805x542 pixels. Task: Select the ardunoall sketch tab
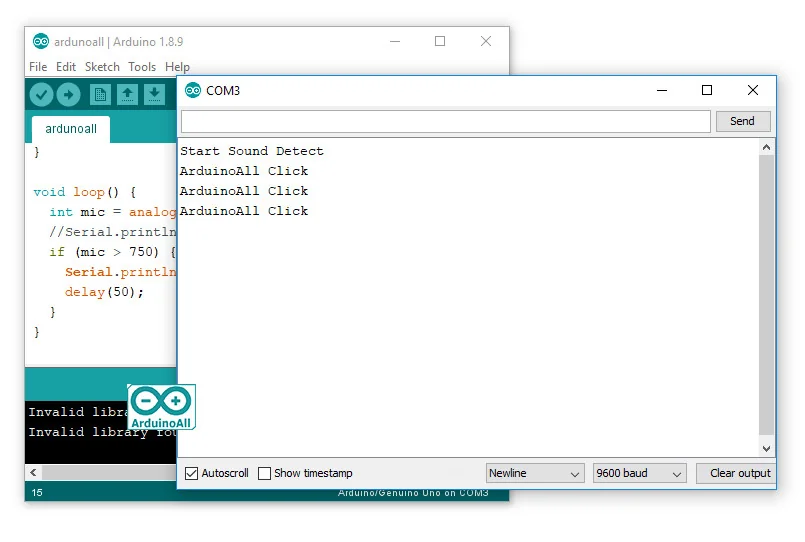pos(71,129)
